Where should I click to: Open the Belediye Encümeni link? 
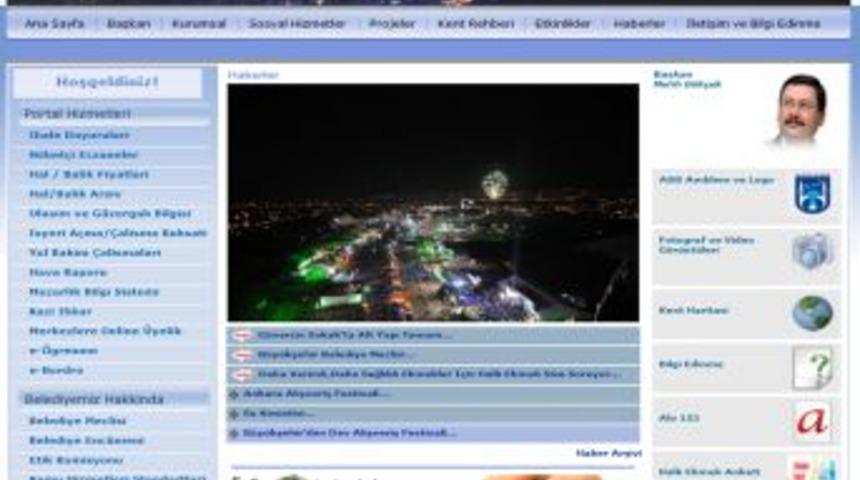86,441
